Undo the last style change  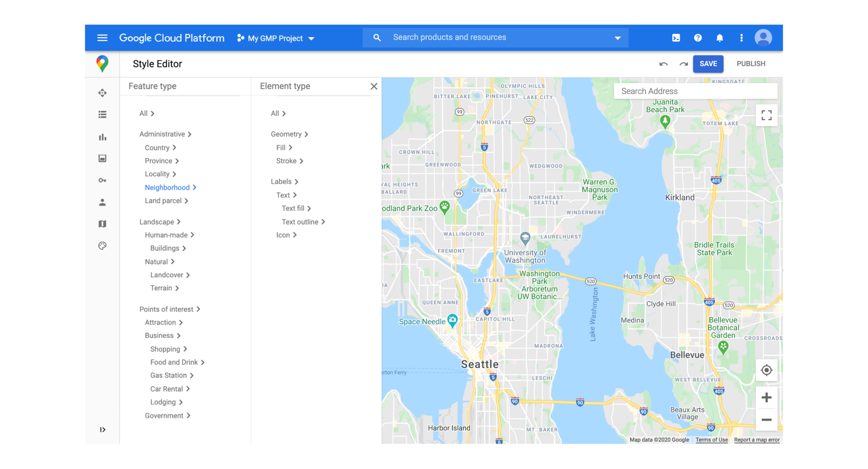coord(663,64)
